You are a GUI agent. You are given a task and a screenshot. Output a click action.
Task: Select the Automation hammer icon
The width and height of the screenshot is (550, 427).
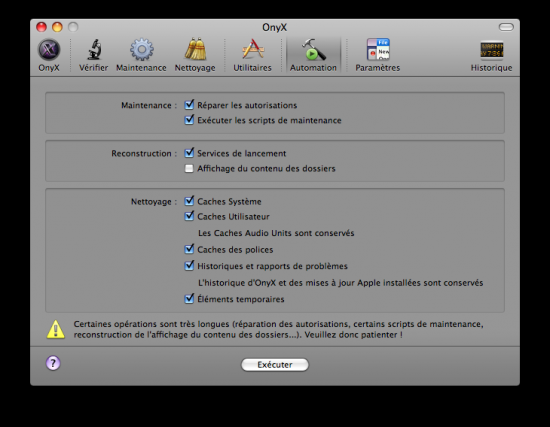pyautogui.click(x=313, y=49)
